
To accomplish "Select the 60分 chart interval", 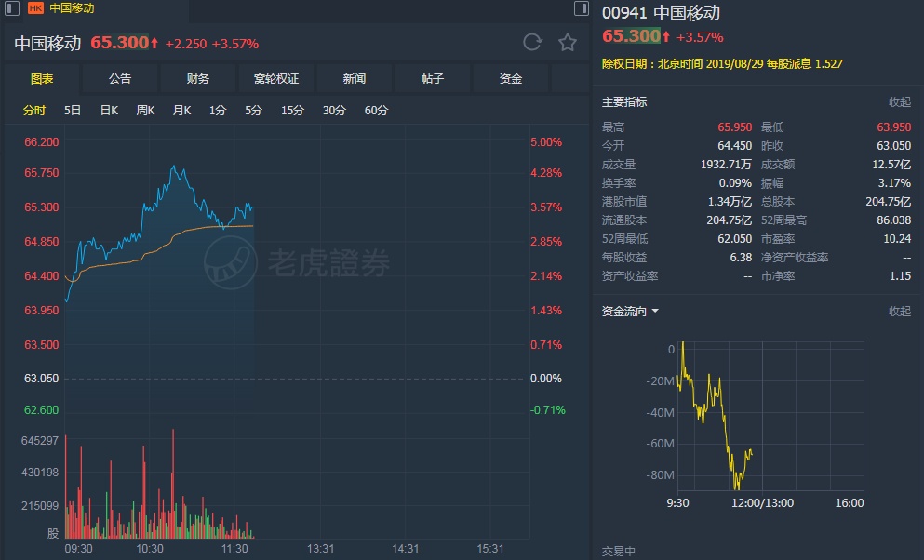I will 376,111.
